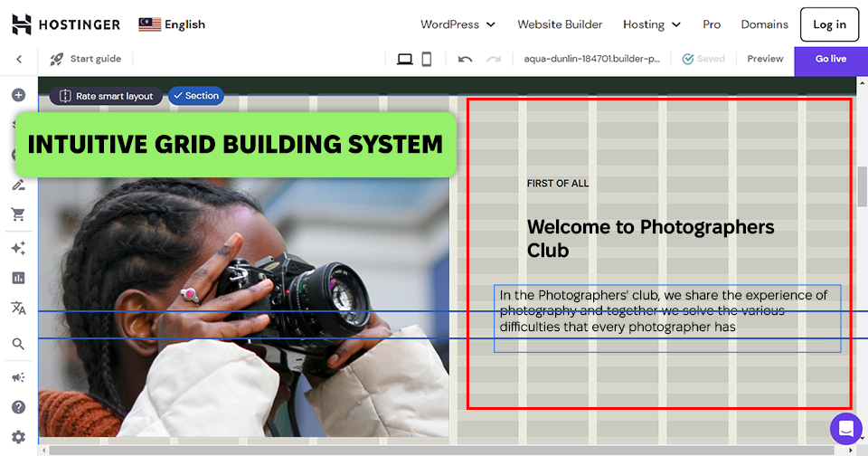This screenshot has width=868, height=456.
Task: Click the Log in button
Action: pyautogui.click(x=829, y=24)
